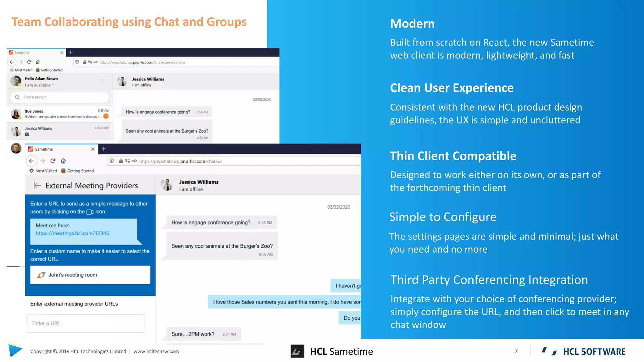Click the search icon in Find a person

17,97
